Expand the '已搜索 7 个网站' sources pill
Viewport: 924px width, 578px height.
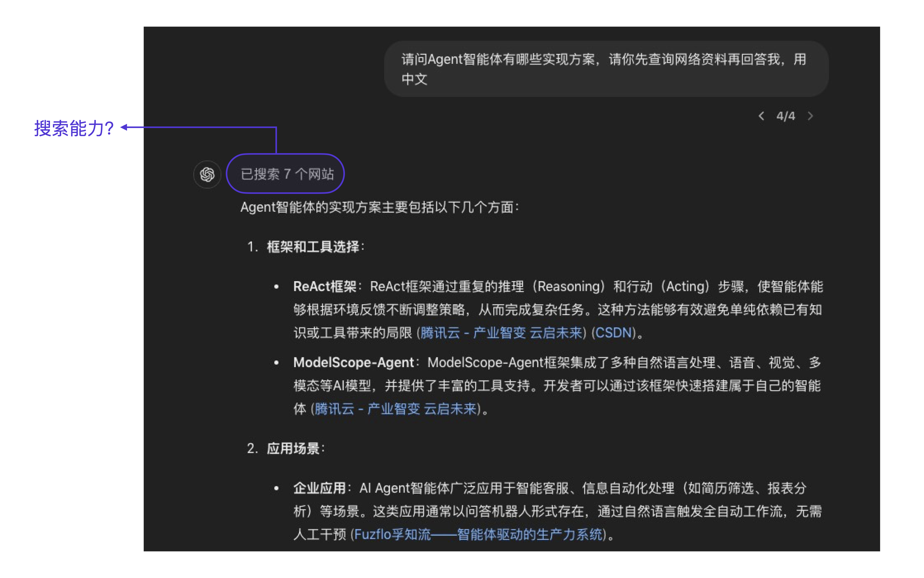(x=287, y=174)
